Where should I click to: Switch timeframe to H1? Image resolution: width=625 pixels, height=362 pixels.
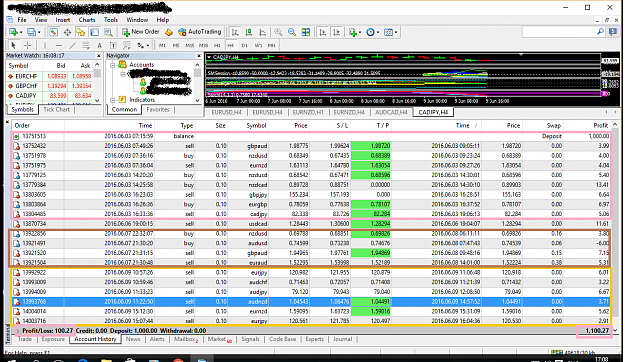point(217,45)
